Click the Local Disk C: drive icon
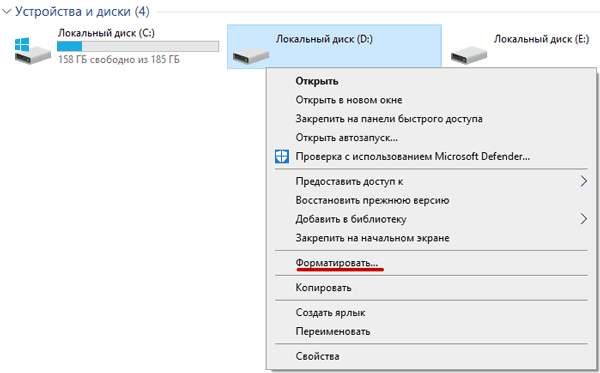 tap(33, 50)
